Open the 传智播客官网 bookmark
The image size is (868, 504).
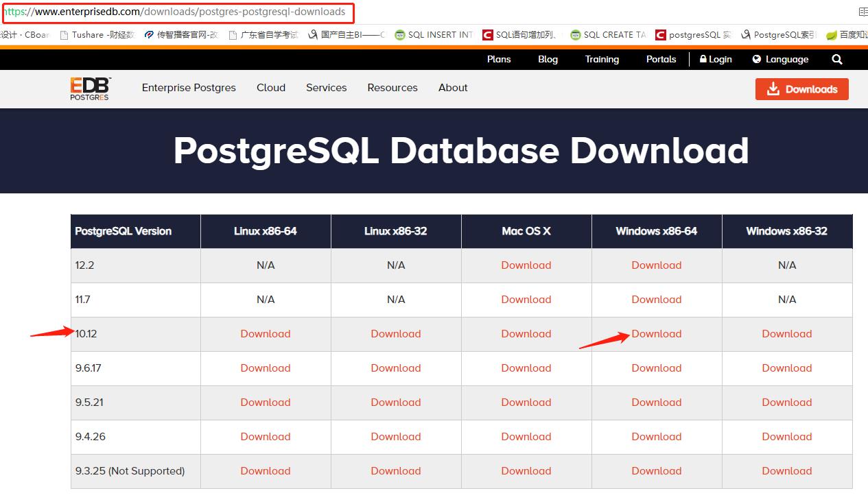182,34
